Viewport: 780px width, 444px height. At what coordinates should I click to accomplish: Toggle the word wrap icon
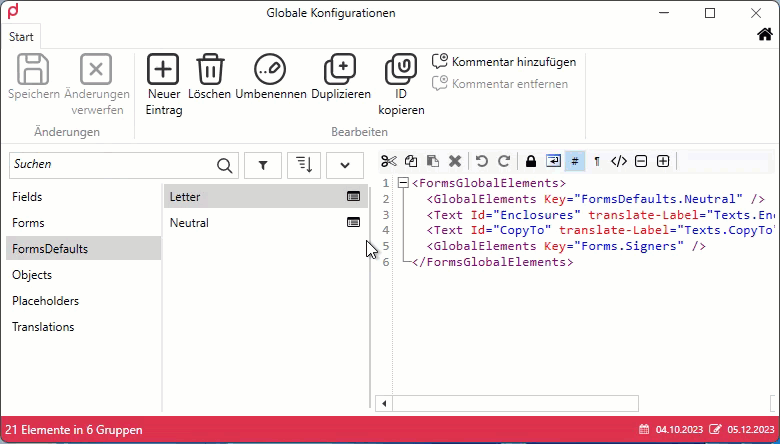[x=553, y=161]
